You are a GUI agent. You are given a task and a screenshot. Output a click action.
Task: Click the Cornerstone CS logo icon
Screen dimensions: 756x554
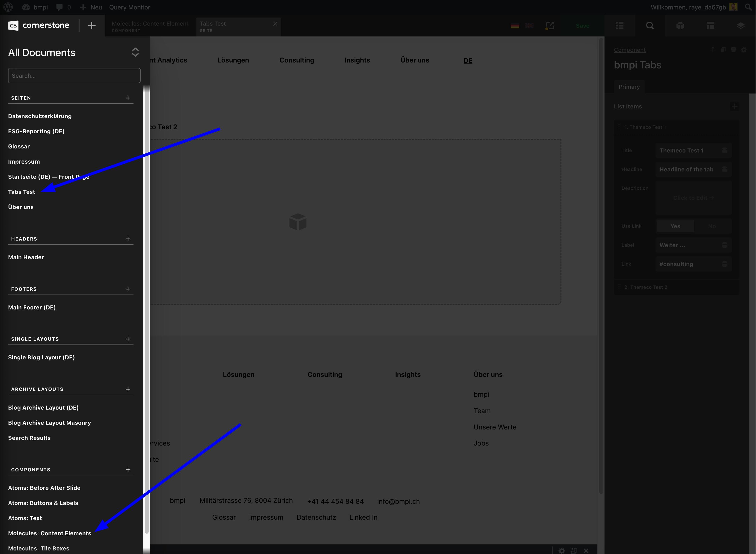(x=13, y=26)
